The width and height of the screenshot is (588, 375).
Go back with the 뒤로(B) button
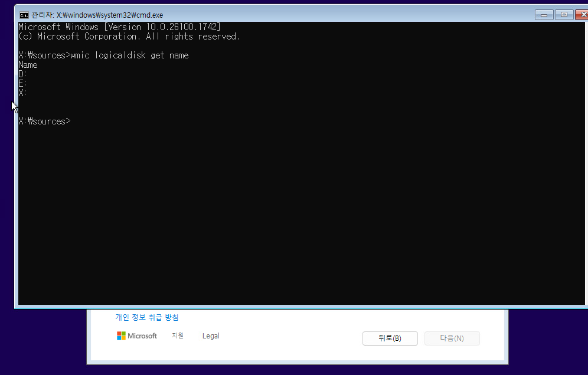click(x=390, y=338)
